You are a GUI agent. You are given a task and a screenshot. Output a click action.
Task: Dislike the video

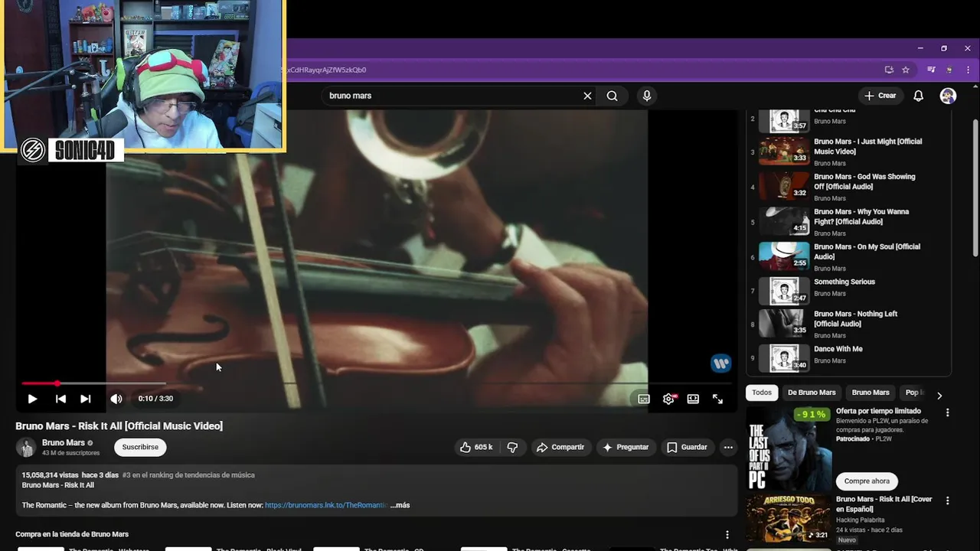pyautogui.click(x=513, y=447)
